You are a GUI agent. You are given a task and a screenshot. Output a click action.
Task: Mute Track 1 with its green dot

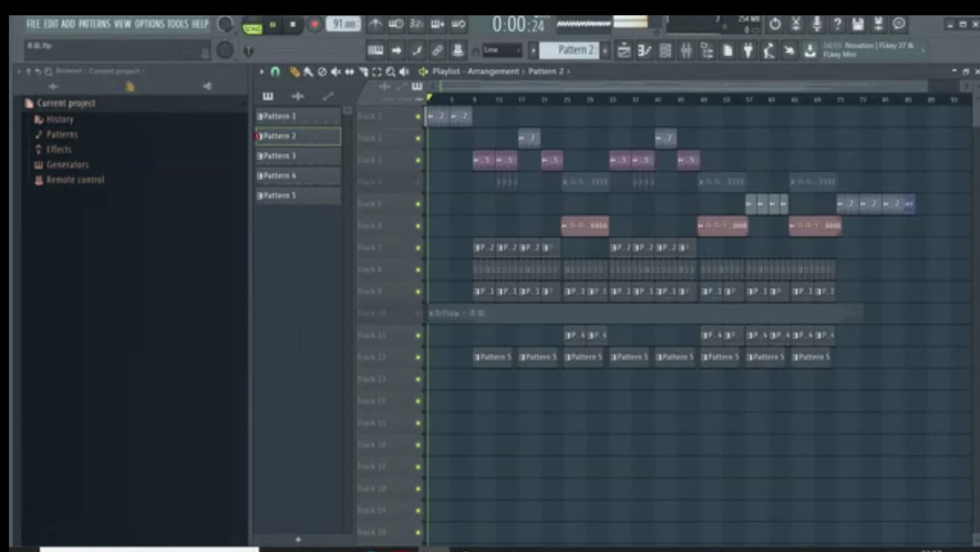(x=418, y=117)
